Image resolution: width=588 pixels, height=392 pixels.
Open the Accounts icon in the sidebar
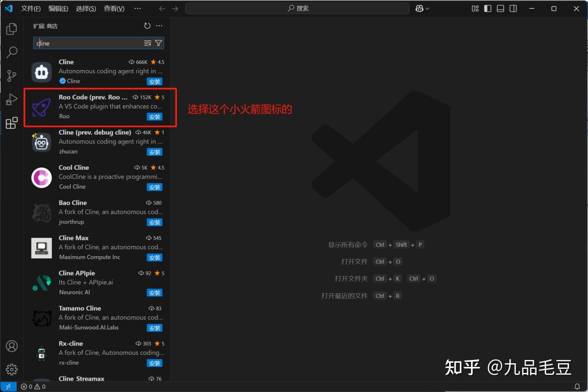point(12,346)
